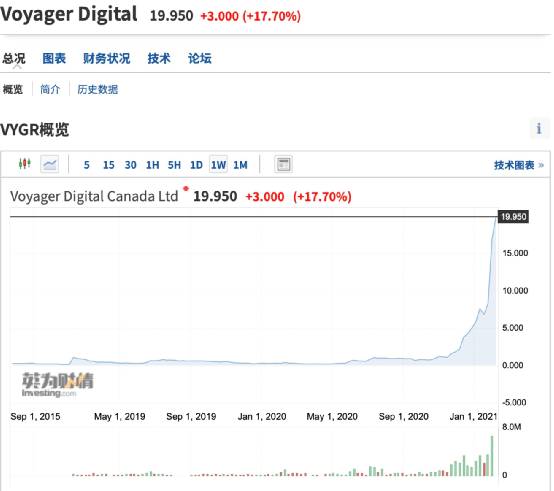Click the Voyager Digital page heading
This screenshot has width=554, height=491.
69,14
